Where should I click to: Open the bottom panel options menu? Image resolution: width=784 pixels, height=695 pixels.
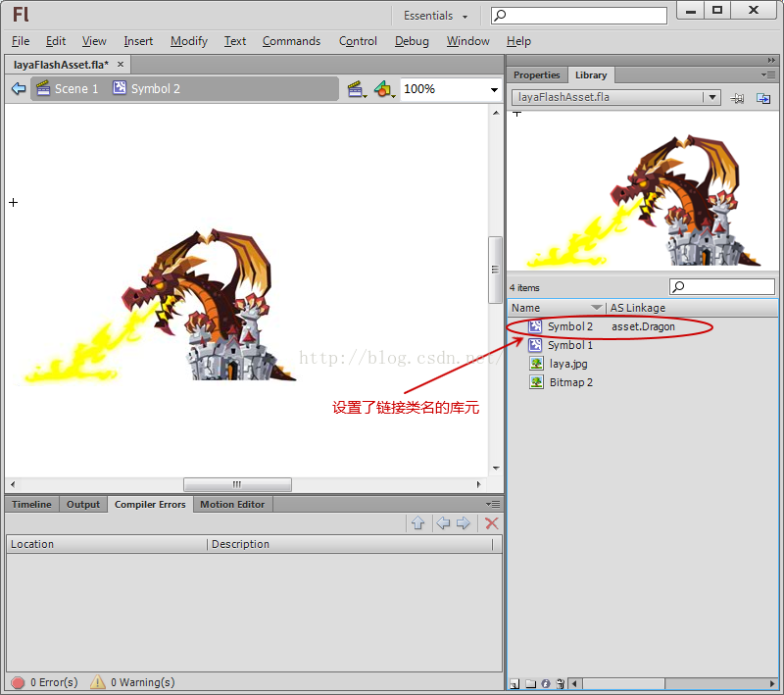(x=493, y=504)
